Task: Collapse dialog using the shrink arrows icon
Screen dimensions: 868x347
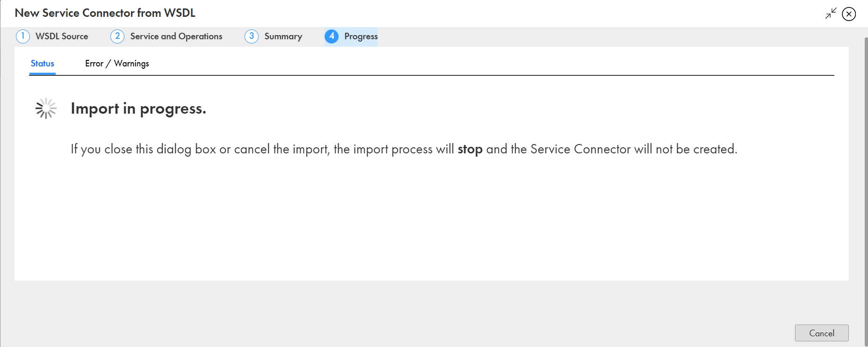Action: click(831, 14)
